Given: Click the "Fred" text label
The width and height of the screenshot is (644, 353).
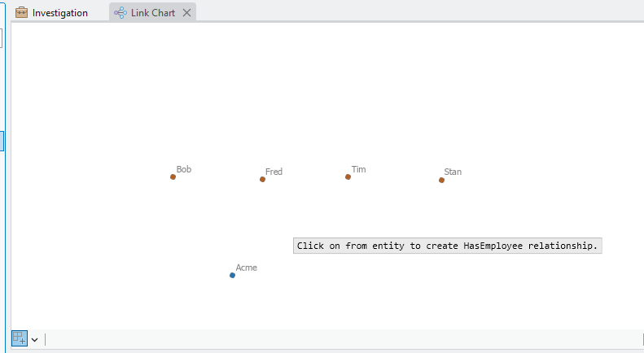Looking at the screenshot, I should [x=274, y=172].
